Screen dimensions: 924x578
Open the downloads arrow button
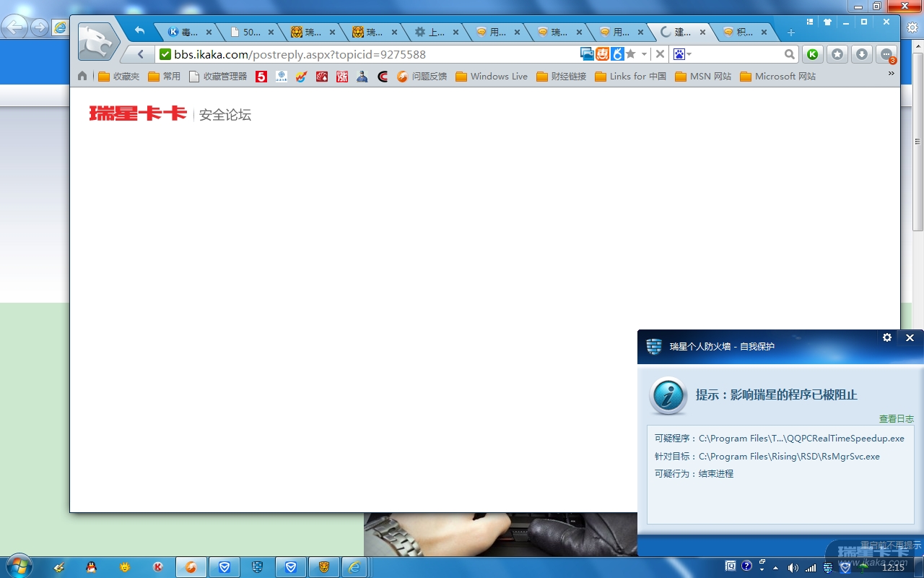point(862,54)
